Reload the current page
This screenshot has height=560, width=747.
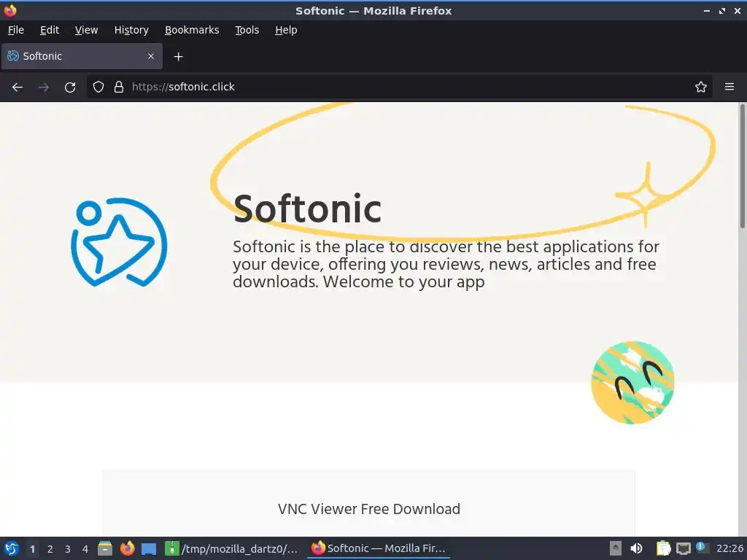coord(70,87)
